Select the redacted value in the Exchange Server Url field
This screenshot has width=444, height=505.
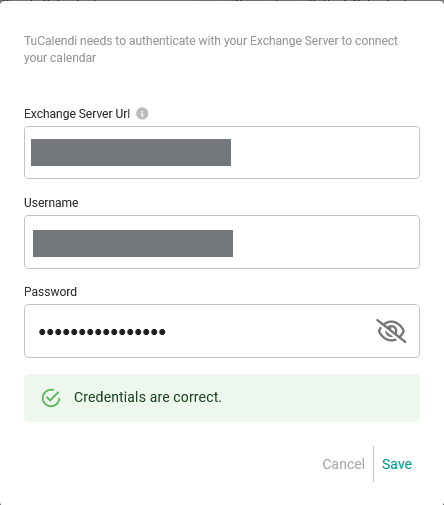pos(131,152)
